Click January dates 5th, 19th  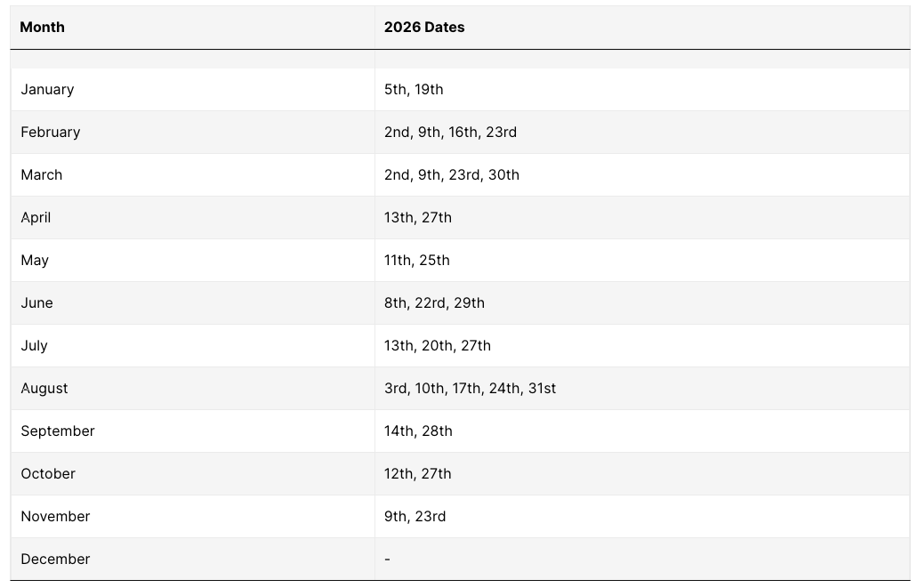tap(414, 89)
